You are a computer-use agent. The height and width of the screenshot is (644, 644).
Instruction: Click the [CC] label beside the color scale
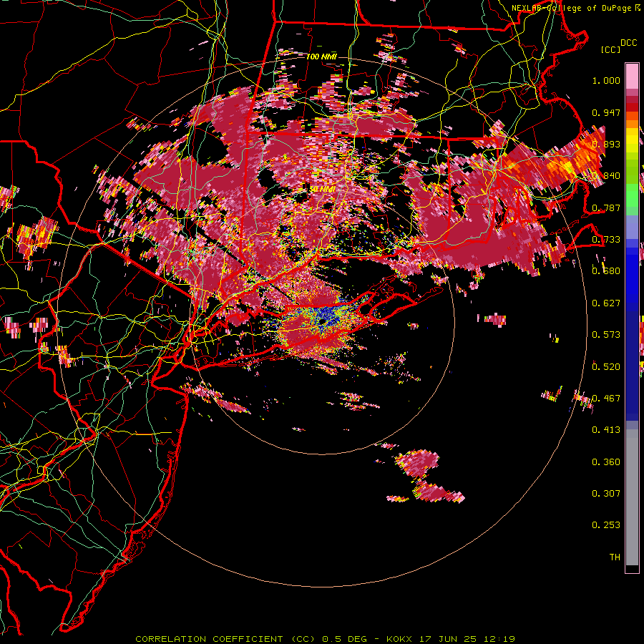coord(611,49)
